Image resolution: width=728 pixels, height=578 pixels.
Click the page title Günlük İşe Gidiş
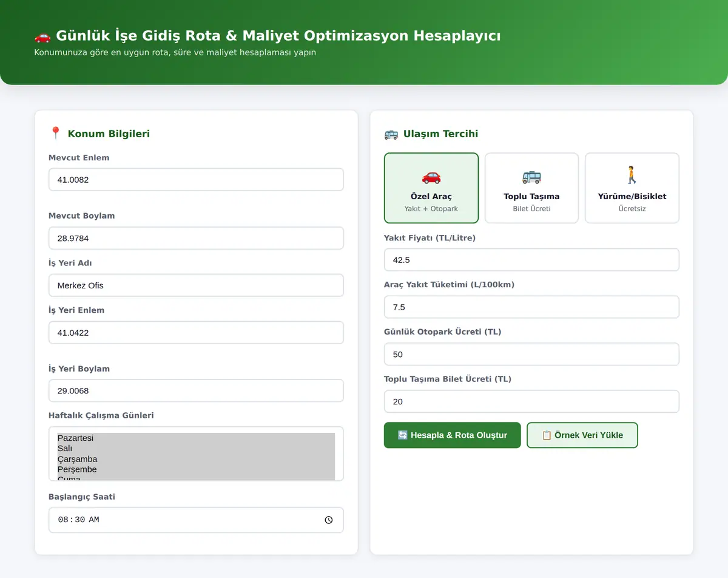tap(278, 36)
